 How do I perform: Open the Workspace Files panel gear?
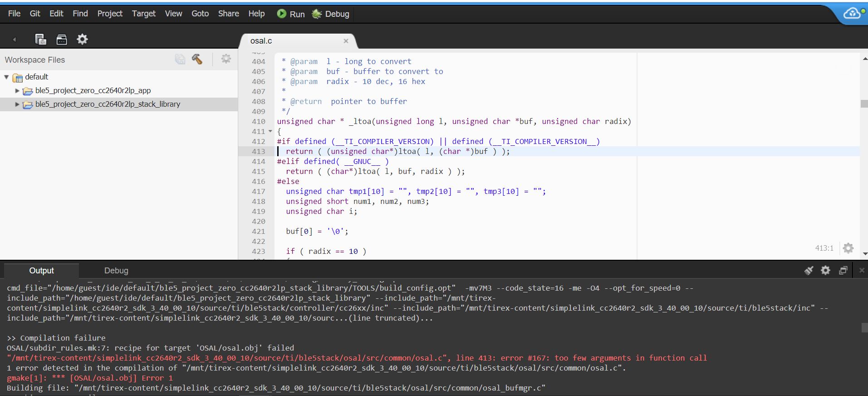pyautogui.click(x=226, y=59)
